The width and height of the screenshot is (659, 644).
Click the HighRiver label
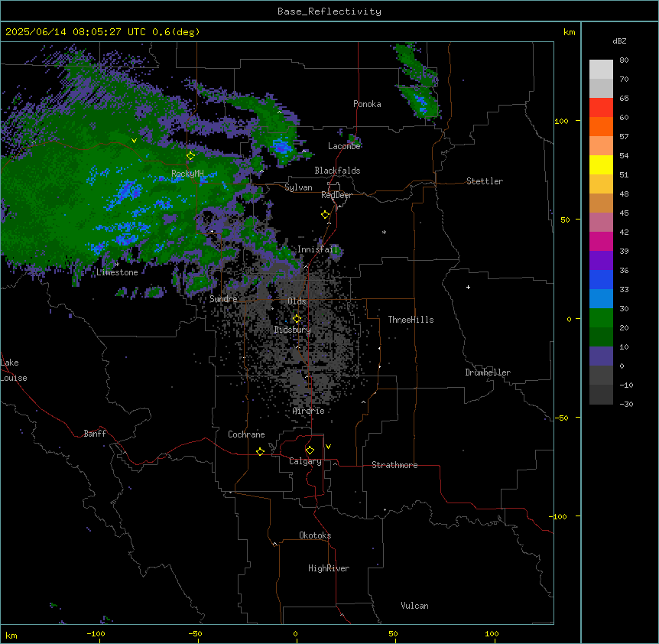pos(329,568)
